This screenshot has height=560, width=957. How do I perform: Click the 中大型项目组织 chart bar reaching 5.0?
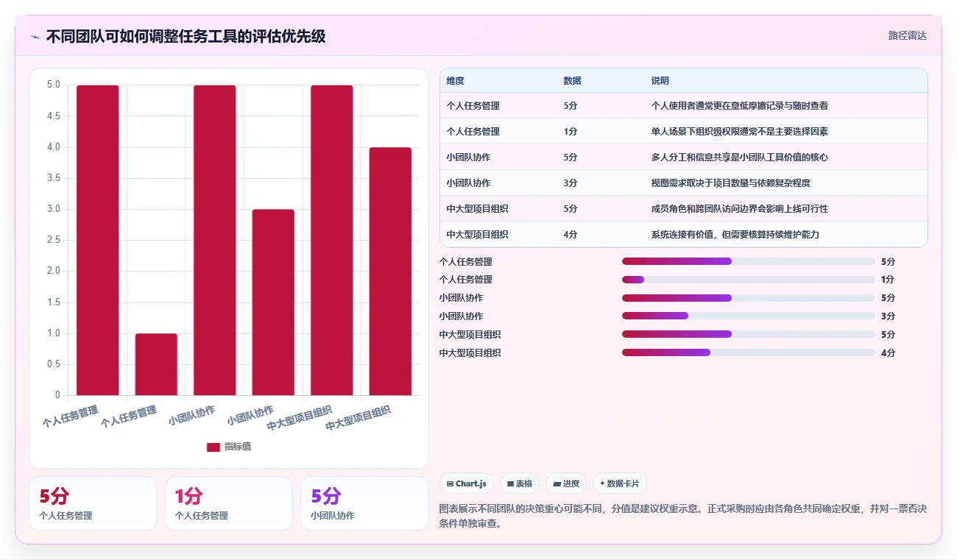pyautogui.click(x=332, y=241)
